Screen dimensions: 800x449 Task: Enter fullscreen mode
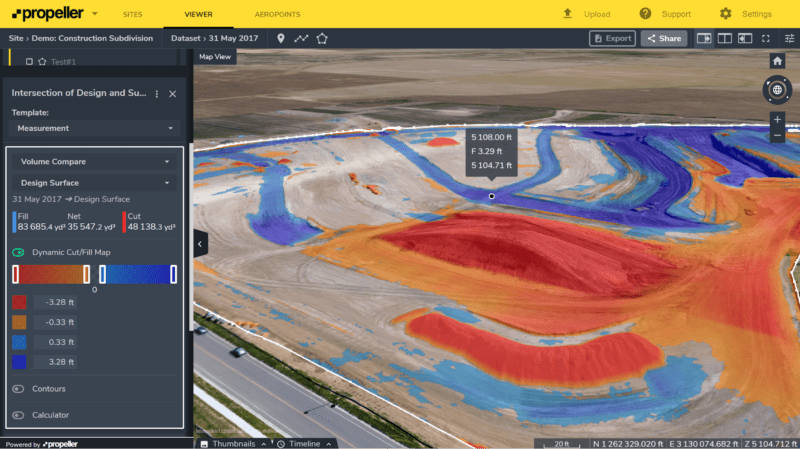(x=766, y=38)
